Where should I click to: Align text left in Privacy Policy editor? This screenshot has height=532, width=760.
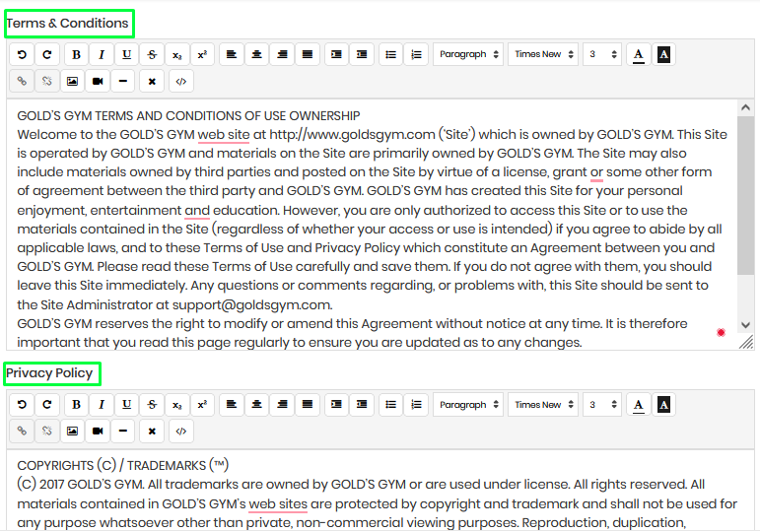pyautogui.click(x=232, y=405)
